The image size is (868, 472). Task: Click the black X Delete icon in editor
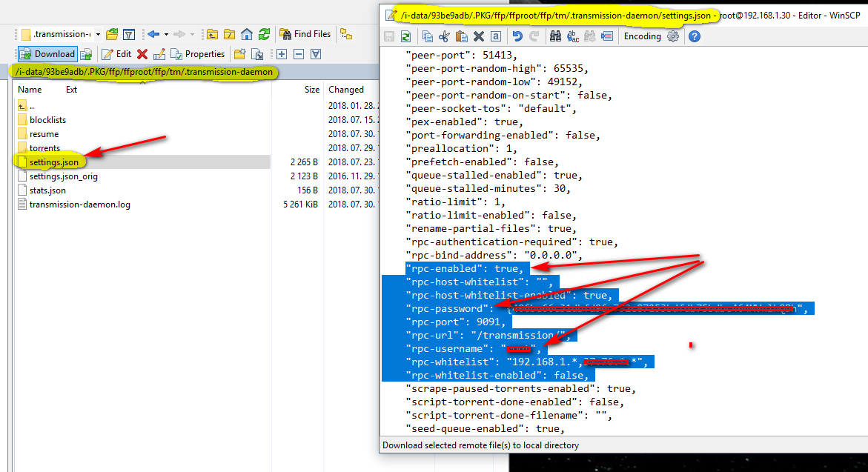click(x=479, y=36)
